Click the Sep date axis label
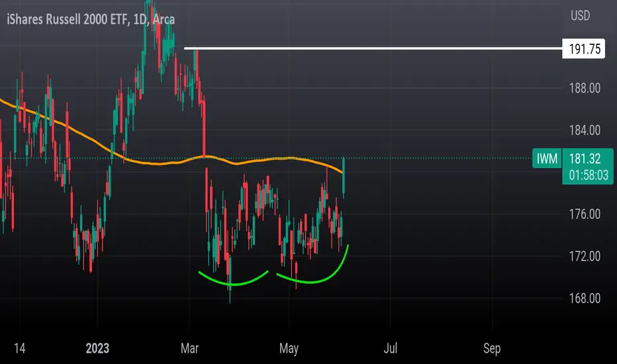Screen dimensions: 617x364 click(x=492, y=349)
